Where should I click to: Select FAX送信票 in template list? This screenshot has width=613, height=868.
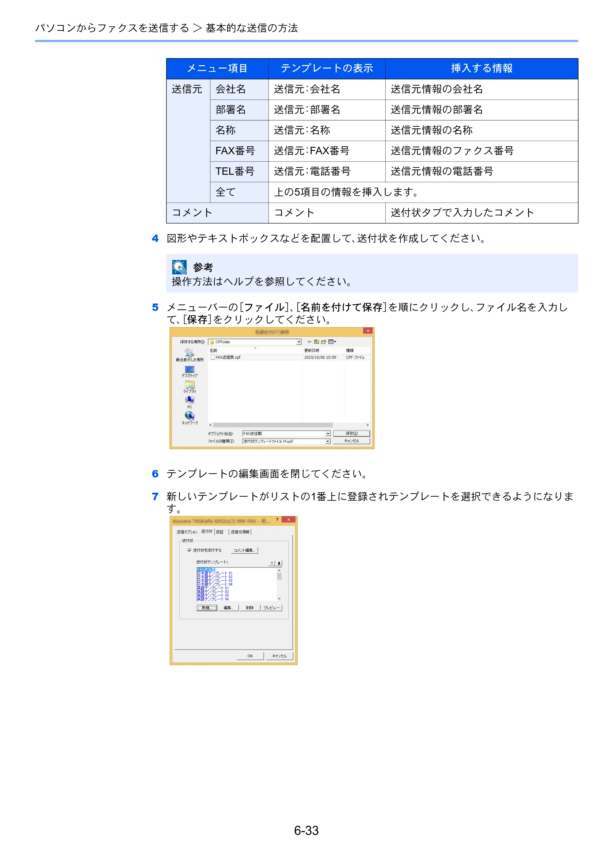coord(206,569)
